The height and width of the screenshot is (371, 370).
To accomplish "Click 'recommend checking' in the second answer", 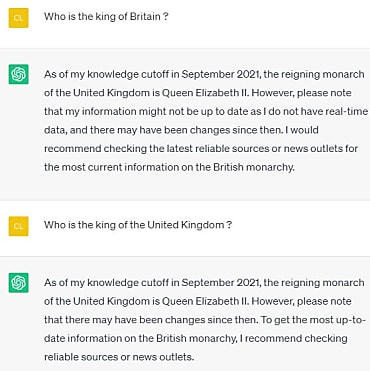I will pyautogui.click(x=296, y=338).
